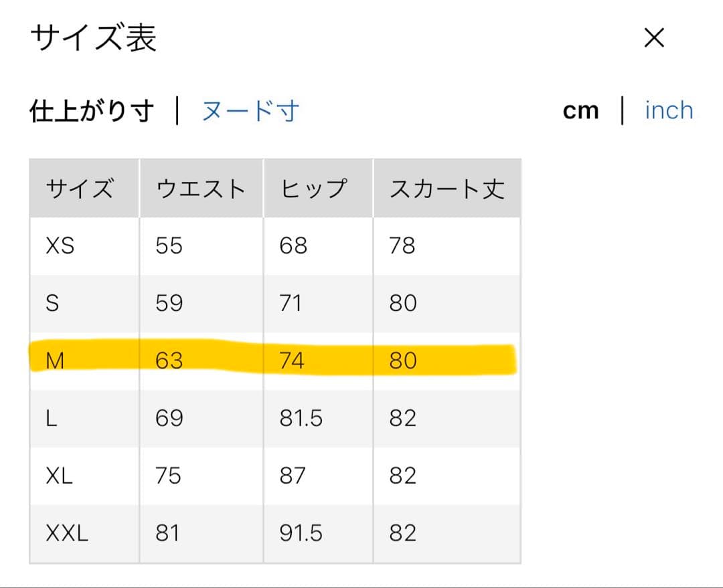Click the ヒップ column header
The height and width of the screenshot is (588, 723).
(x=314, y=189)
